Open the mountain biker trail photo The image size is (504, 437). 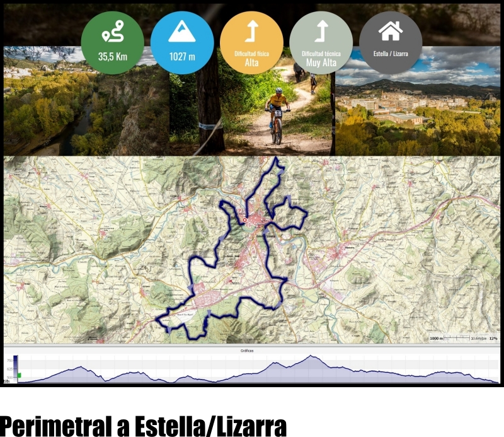[252, 101]
